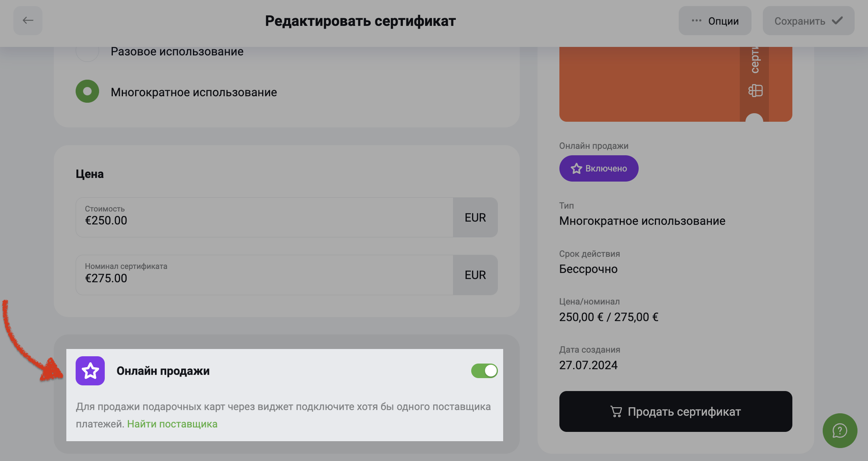Select the Многократное использование radio button
Viewport: 868px width, 461px height.
click(x=87, y=91)
